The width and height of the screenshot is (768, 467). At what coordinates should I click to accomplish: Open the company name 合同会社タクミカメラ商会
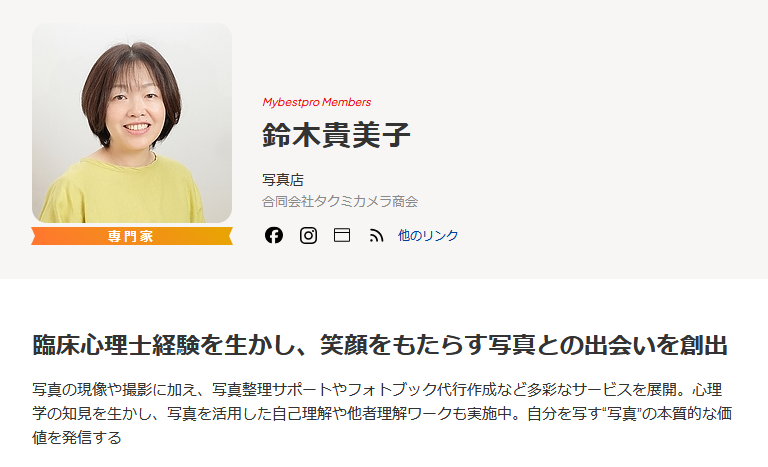point(340,201)
